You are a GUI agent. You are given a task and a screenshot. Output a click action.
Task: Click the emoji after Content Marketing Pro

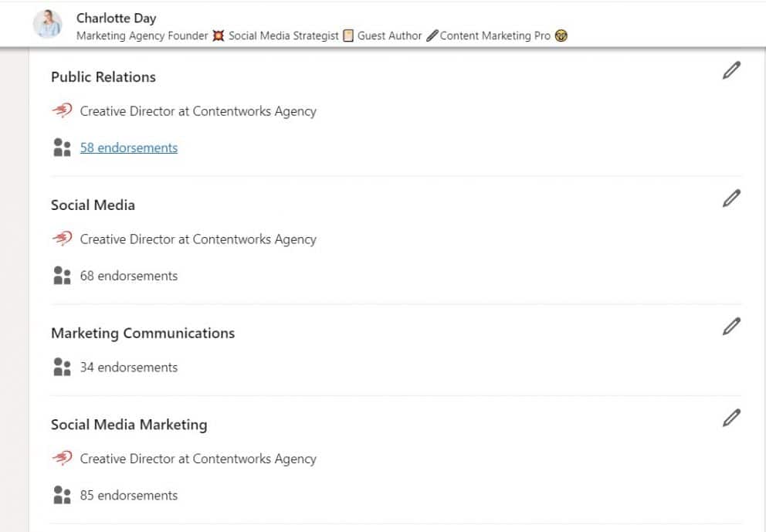tap(561, 36)
